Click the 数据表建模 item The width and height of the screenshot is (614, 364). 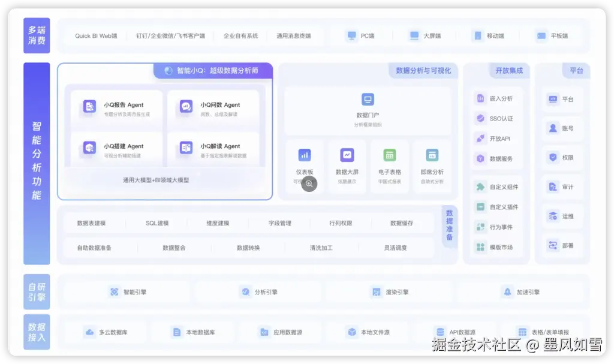click(x=91, y=223)
